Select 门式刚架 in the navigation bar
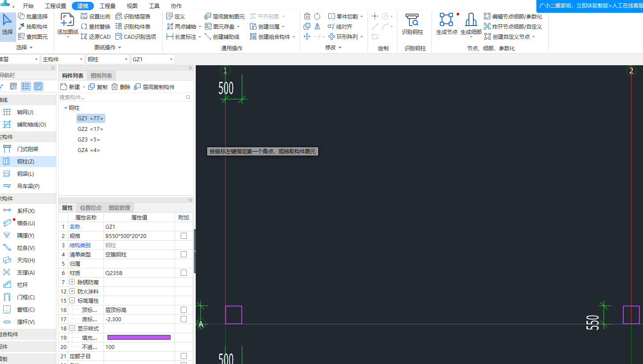The image size is (643, 364). (27, 149)
